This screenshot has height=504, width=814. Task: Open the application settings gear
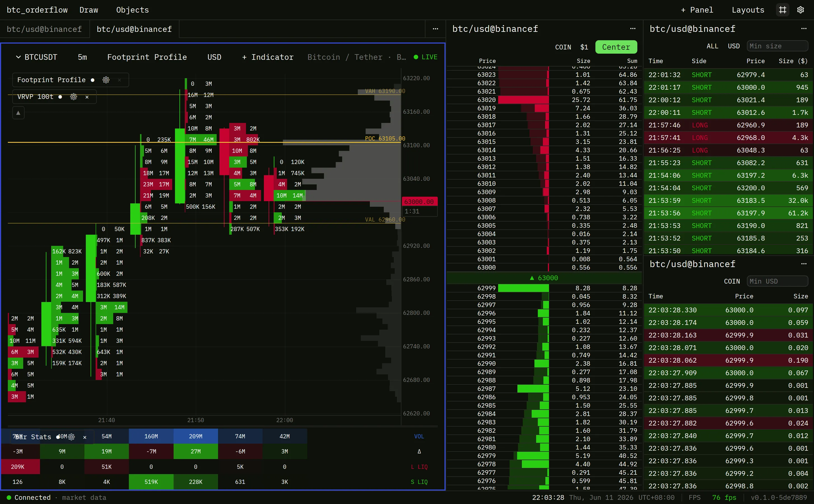(800, 10)
